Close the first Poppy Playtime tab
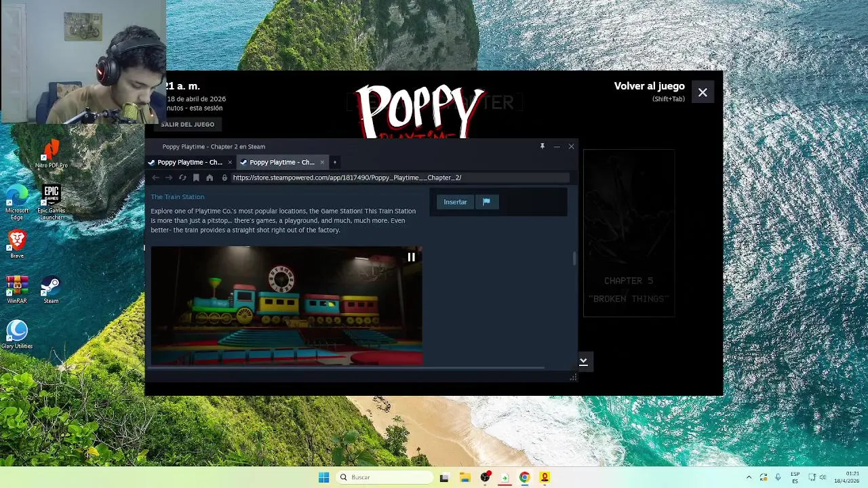This screenshot has width=868, height=488. coord(230,162)
